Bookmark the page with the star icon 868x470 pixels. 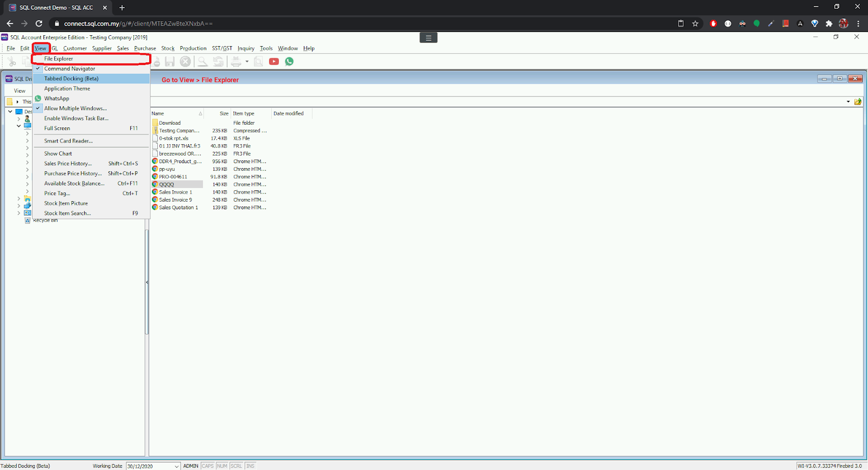tap(695, 23)
